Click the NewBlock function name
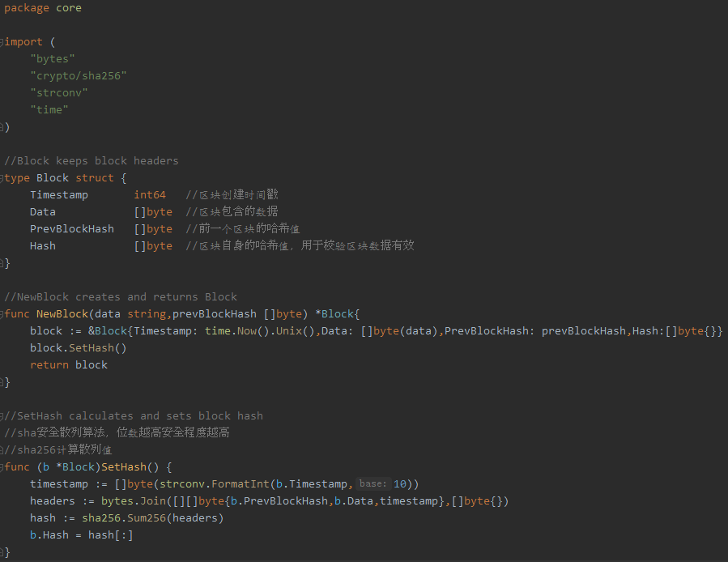Viewport: 728px width, 562px height. 62,314
